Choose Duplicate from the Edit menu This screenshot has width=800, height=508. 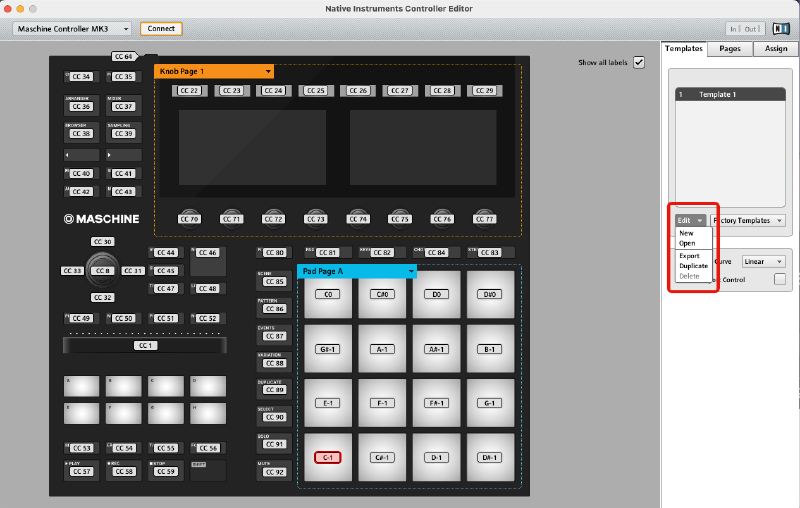693,266
